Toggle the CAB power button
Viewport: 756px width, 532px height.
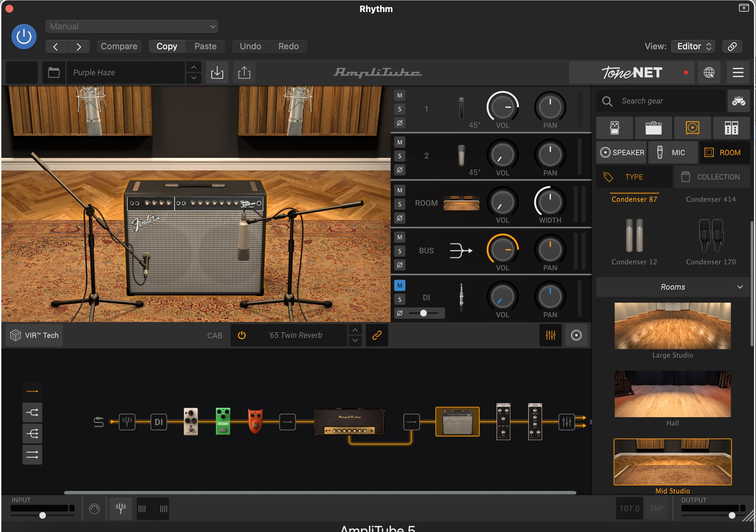coord(242,335)
